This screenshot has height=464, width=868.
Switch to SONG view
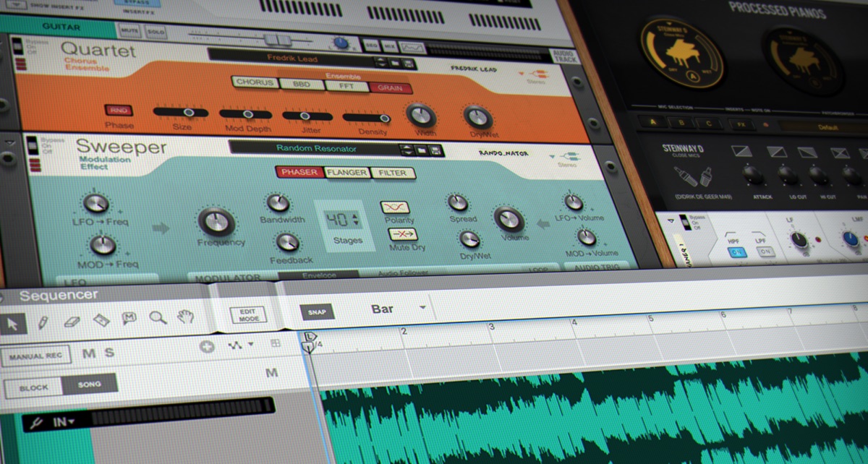(90, 384)
